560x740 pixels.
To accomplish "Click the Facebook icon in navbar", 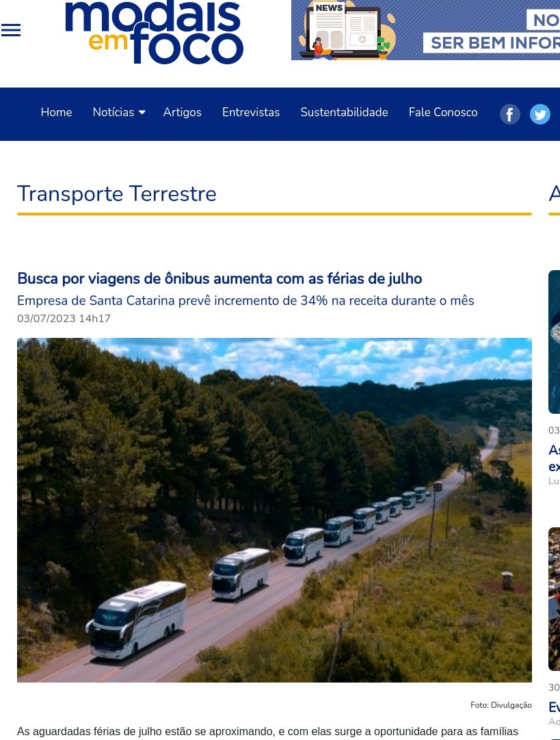I will (509, 114).
